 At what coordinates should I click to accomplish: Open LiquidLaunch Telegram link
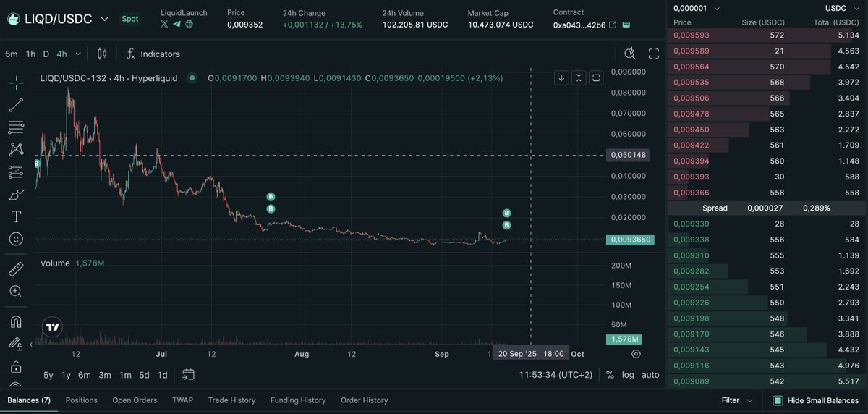(x=177, y=24)
